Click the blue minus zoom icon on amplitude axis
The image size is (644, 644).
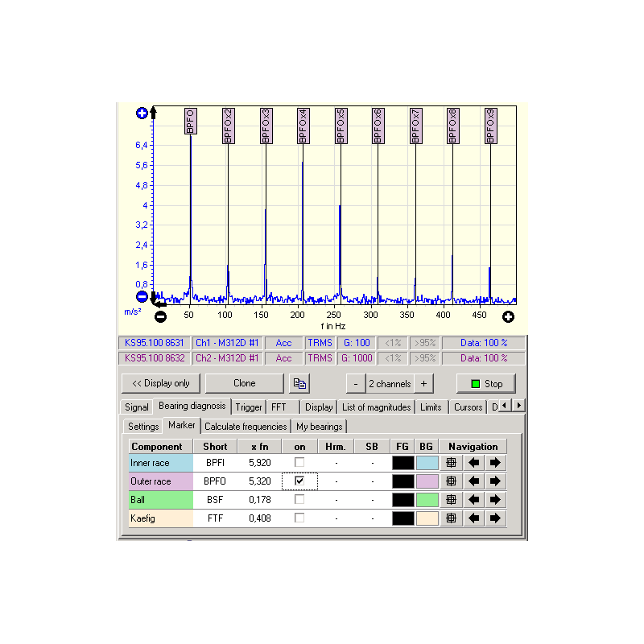[142, 296]
